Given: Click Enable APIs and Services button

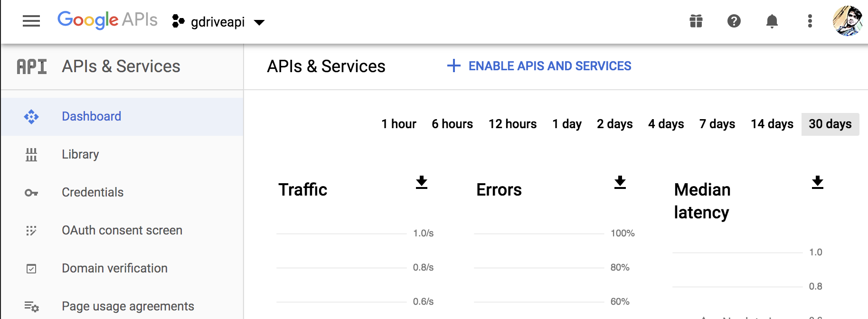Looking at the screenshot, I should coord(539,66).
